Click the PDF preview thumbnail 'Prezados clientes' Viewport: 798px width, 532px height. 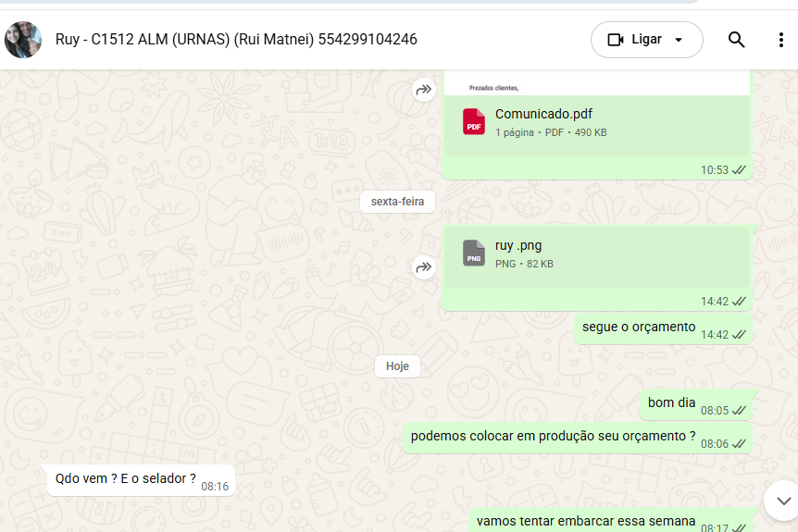tap(597, 83)
